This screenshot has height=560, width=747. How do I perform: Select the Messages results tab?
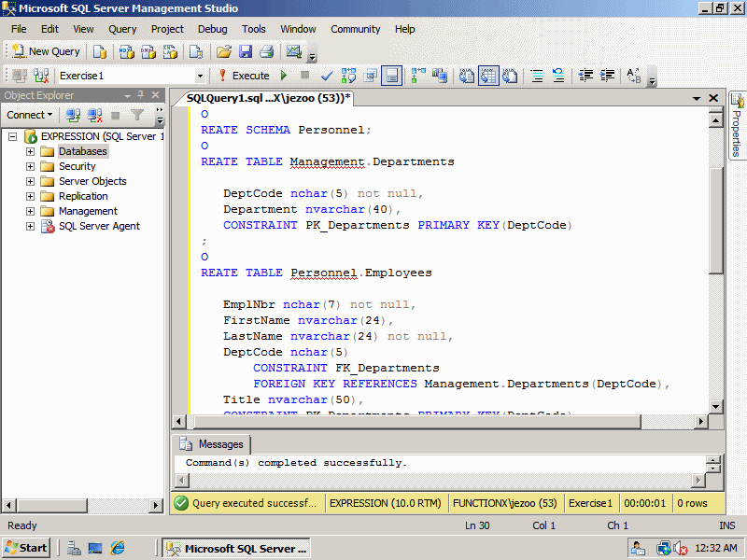pyautogui.click(x=213, y=444)
